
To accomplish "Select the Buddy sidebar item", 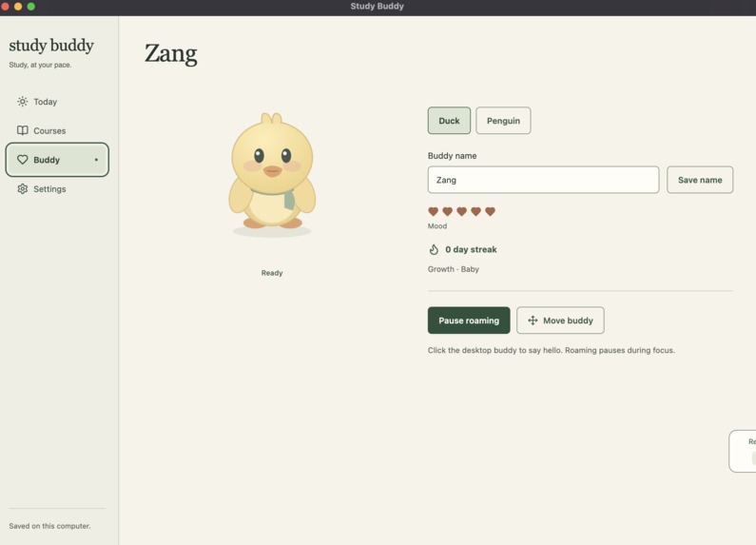I will [x=57, y=160].
